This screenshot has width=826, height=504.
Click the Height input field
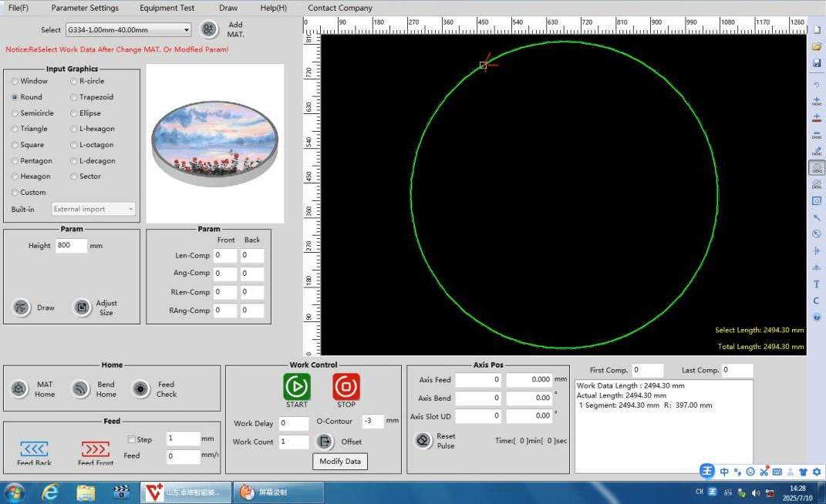click(x=71, y=246)
